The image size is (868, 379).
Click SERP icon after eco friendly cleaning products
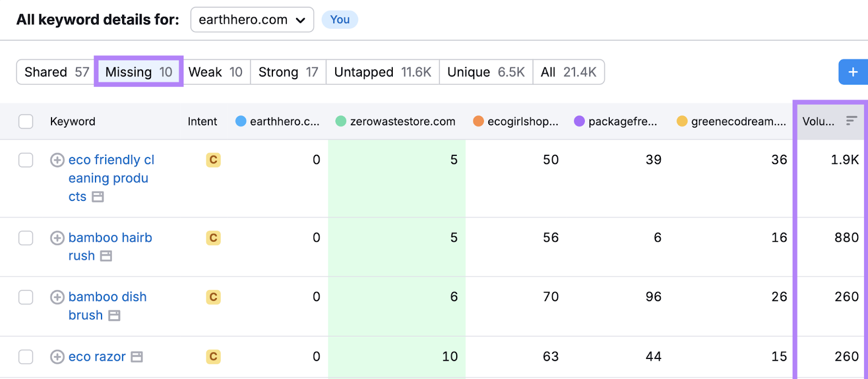(98, 197)
